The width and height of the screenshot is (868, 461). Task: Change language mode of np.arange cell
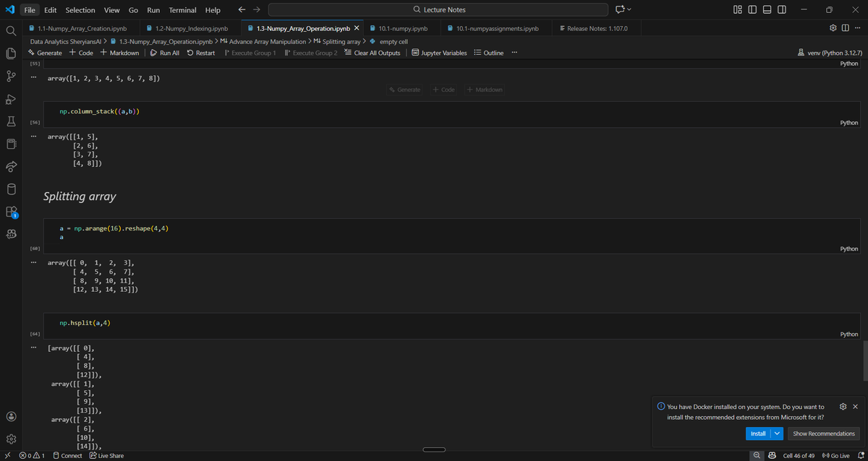click(849, 249)
